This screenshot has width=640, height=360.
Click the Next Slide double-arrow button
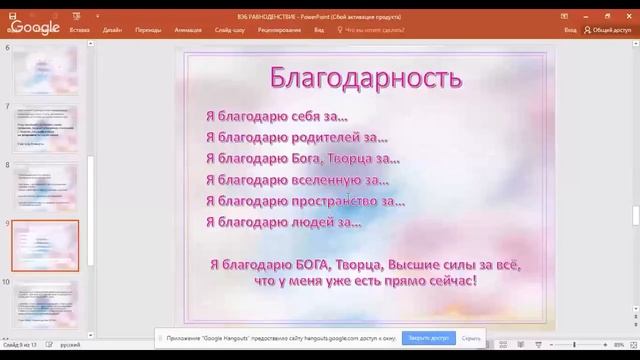point(636,324)
